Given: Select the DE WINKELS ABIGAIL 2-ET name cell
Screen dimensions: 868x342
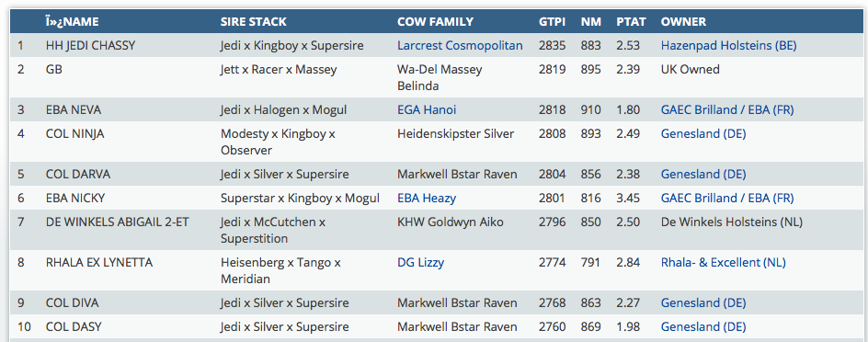Looking at the screenshot, I should pos(118,222).
